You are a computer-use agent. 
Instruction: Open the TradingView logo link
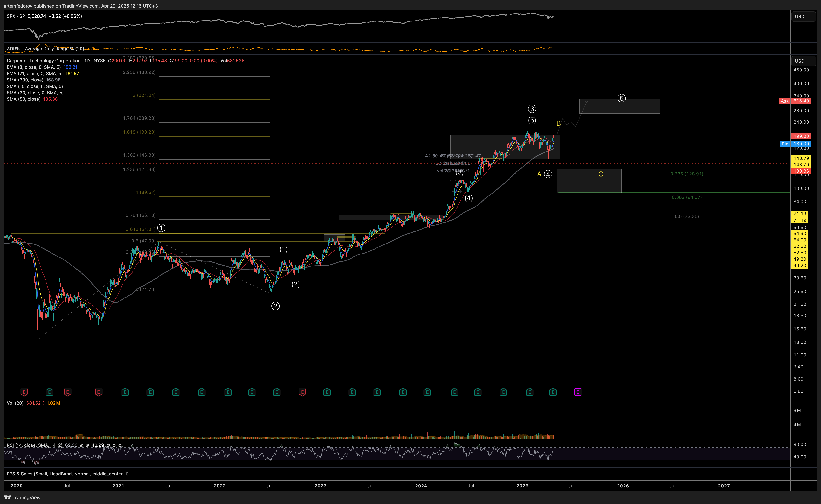tap(22, 497)
